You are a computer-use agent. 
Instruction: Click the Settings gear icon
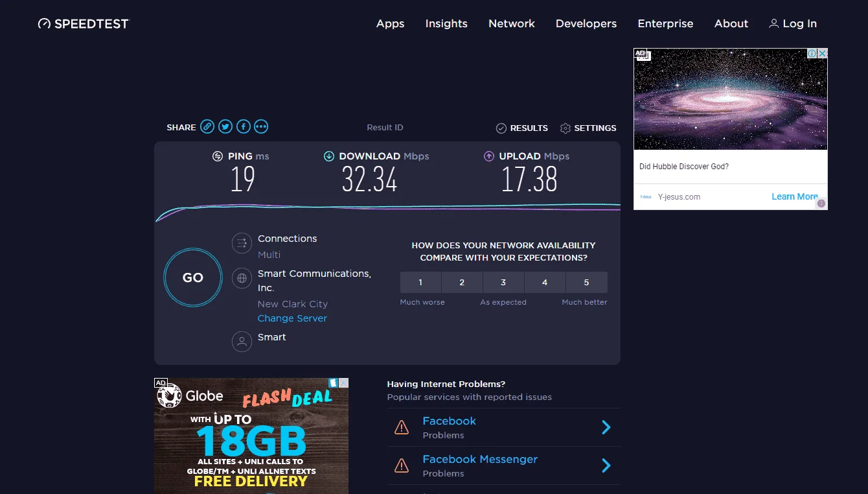pyautogui.click(x=565, y=128)
